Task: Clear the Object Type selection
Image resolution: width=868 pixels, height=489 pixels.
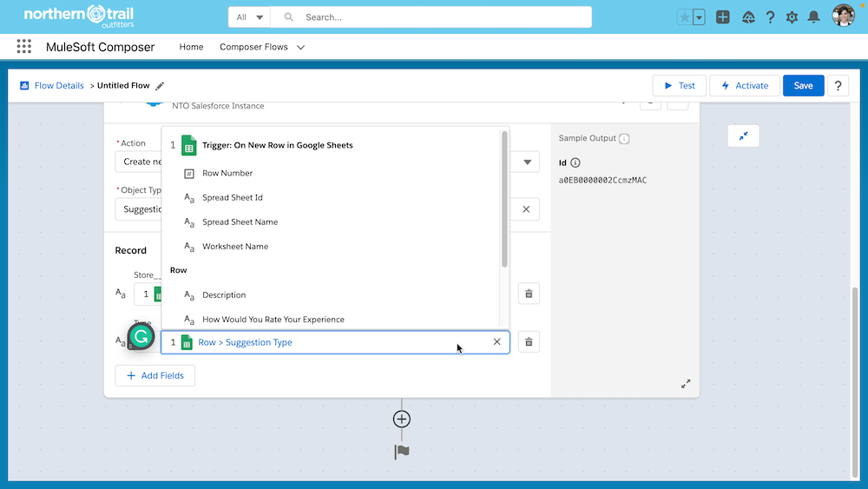Action: 526,209
